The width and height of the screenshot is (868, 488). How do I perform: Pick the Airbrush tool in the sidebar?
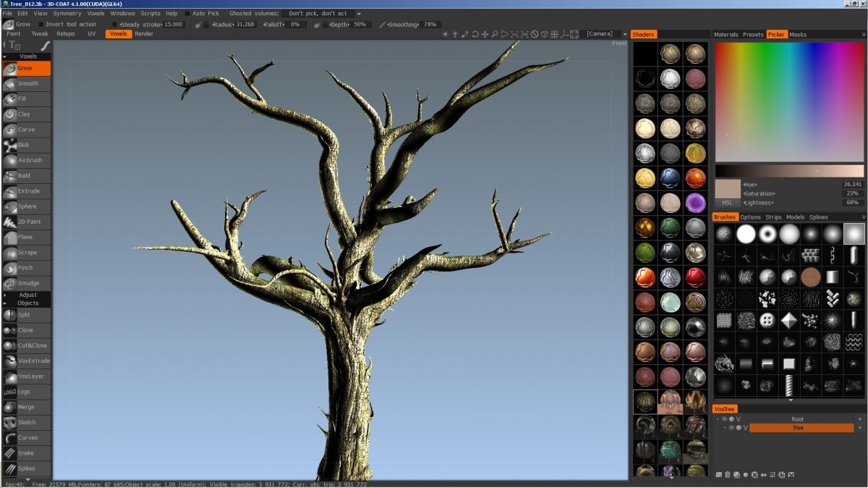[x=27, y=160]
